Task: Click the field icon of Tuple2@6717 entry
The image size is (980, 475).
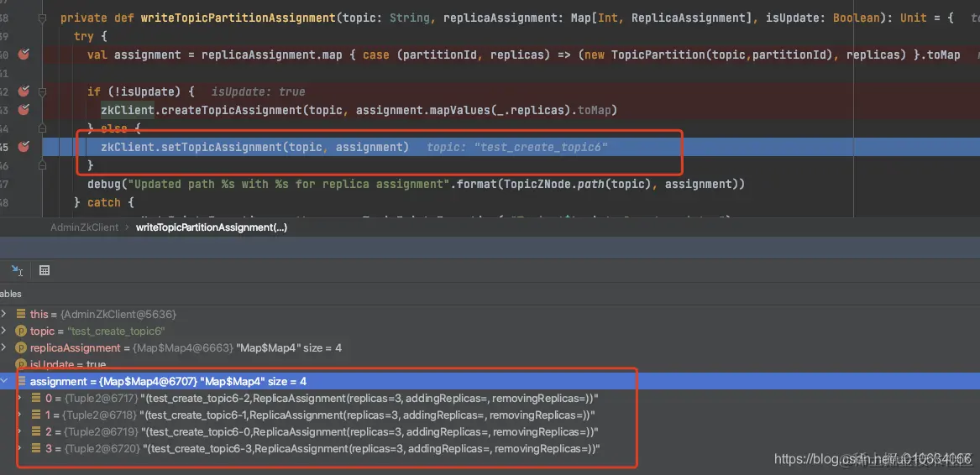Action: pyautogui.click(x=37, y=398)
